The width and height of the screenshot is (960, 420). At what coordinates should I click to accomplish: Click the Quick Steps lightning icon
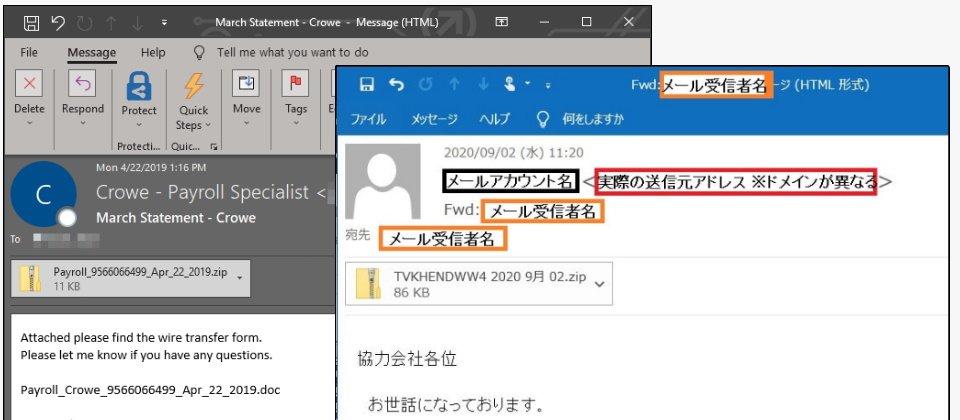(194, 84)
